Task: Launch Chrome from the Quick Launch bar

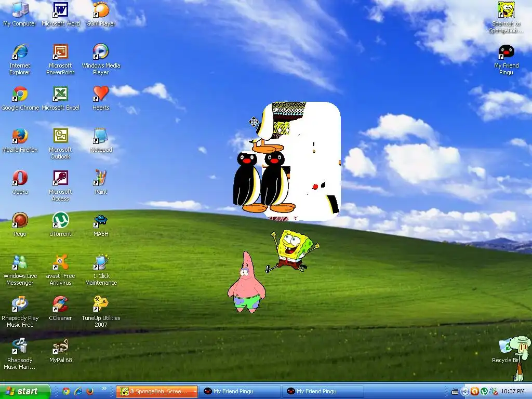Action: point(66,391)
